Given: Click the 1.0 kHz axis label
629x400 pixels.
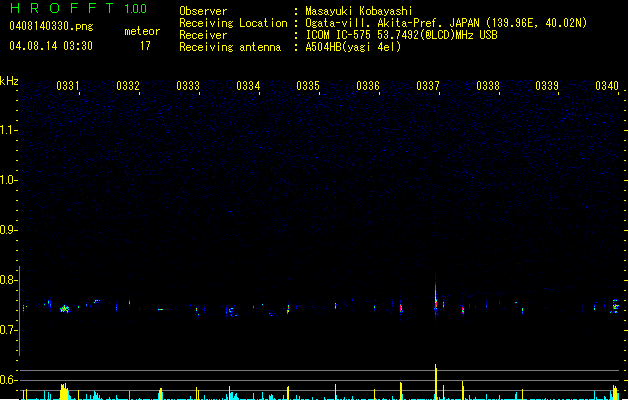Looking at the screenshot, I should click(x=7, y=180).
